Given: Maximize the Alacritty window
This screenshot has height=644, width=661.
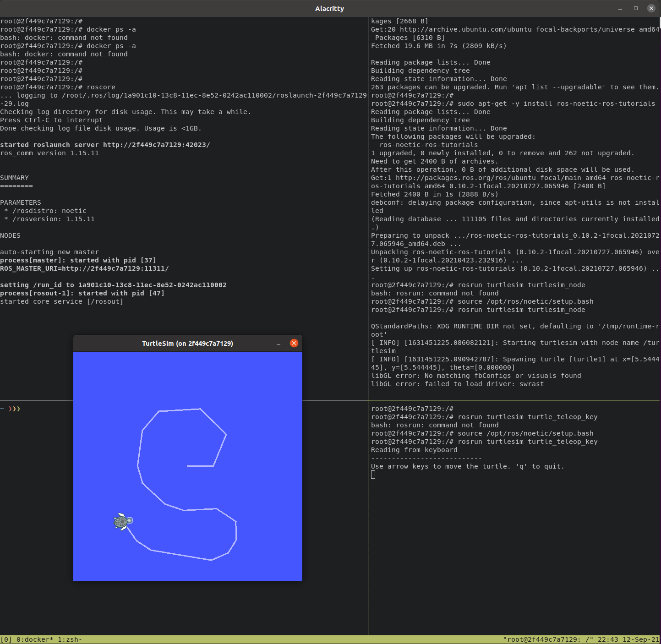Looking at the screenshot, I should (636, 8).
